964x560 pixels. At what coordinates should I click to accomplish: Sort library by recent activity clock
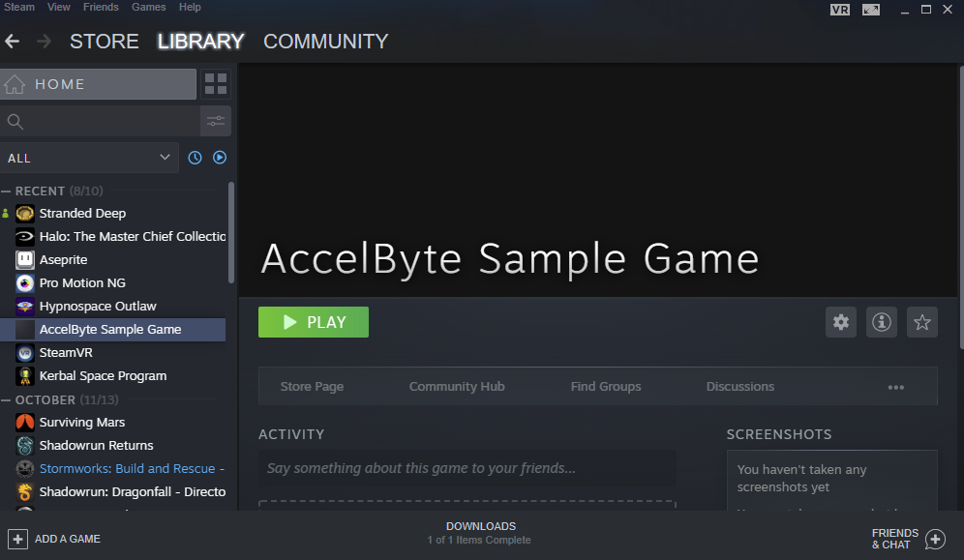click(195, 158)
